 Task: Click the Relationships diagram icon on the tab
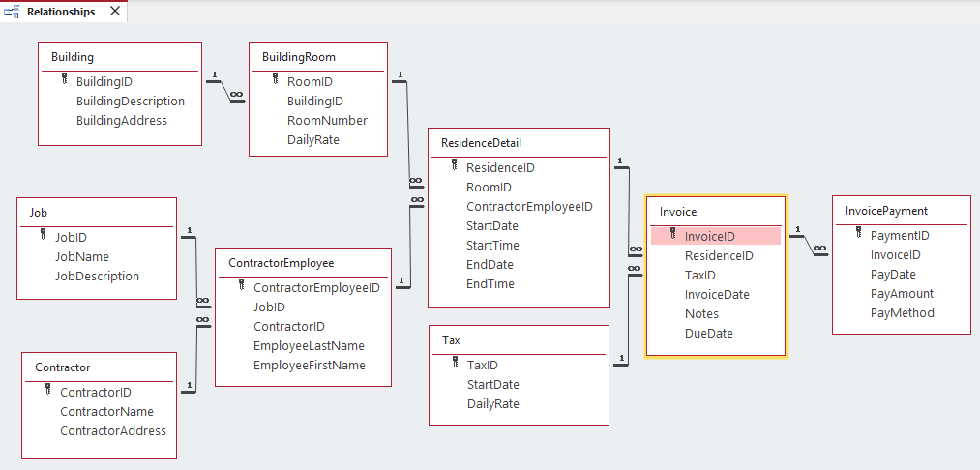[x=12, y=12]
